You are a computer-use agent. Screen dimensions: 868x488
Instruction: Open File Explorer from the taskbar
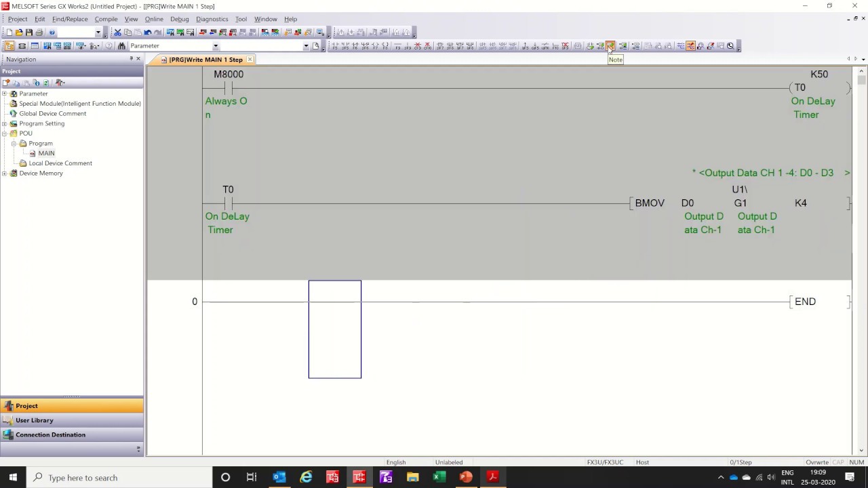(413, 477)
